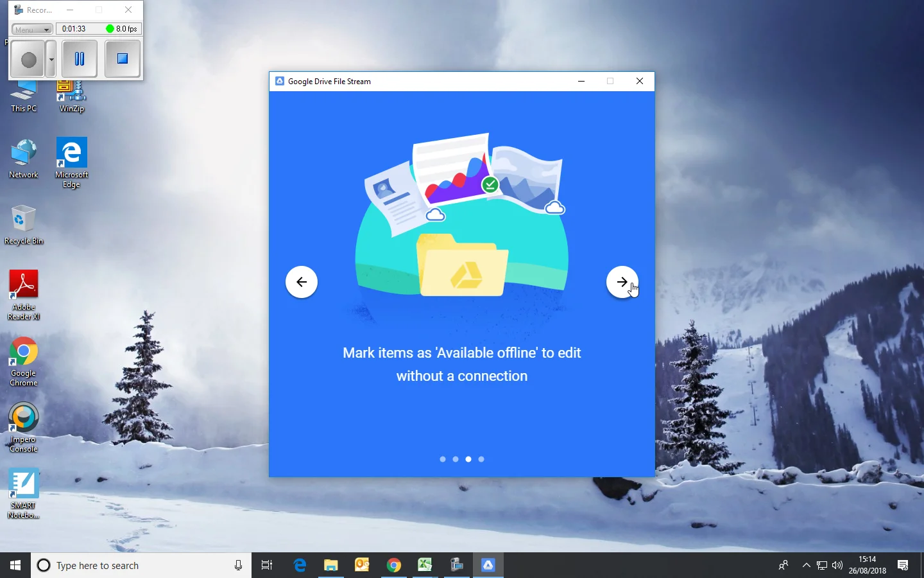Minimize the Google Drive File Stream window

click(581, 81)
